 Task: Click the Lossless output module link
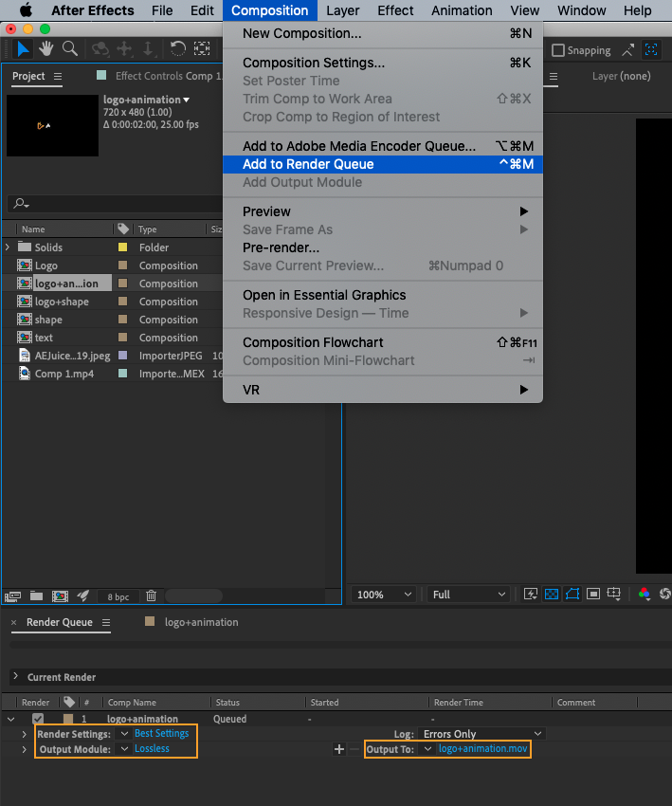152,749
